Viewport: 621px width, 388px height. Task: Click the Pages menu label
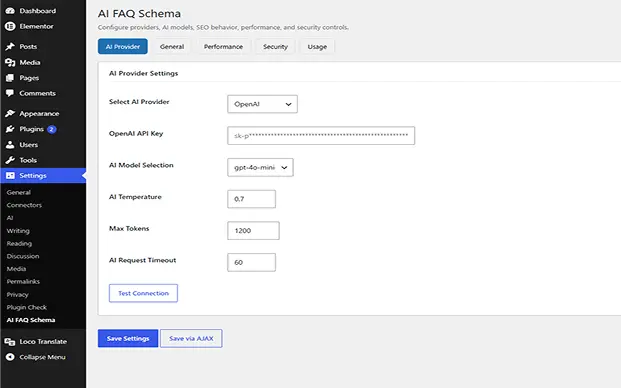click(x=29, y=78)
